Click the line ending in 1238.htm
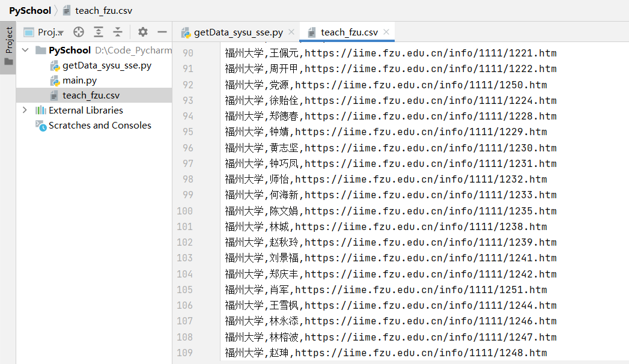 tap(386, 227)
